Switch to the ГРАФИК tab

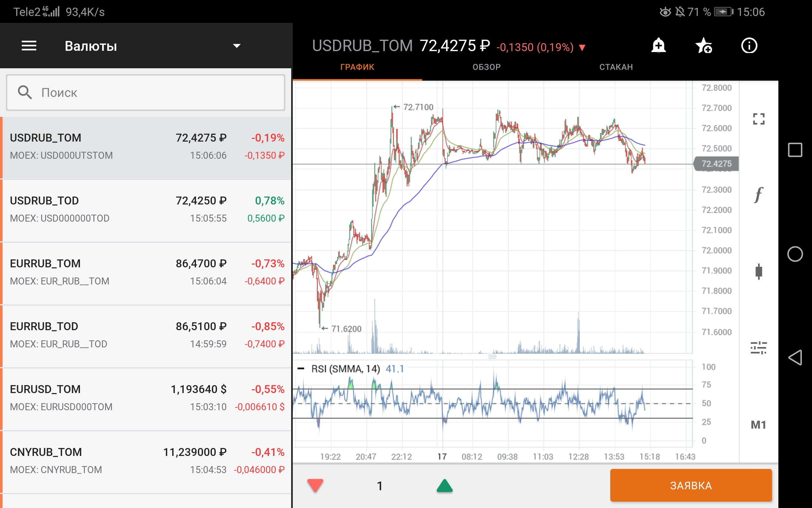point(357,67)
